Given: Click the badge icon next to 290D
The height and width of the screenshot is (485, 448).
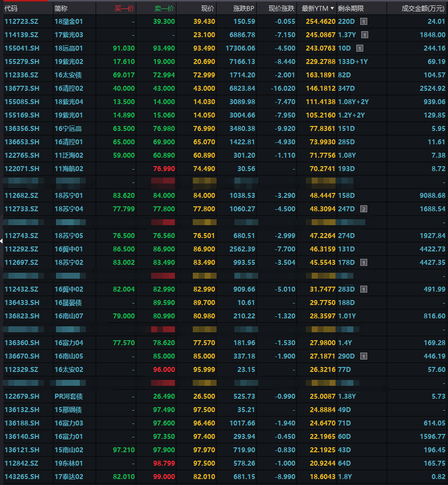Looking at the screenshot, I should click(x=364, y=357).
